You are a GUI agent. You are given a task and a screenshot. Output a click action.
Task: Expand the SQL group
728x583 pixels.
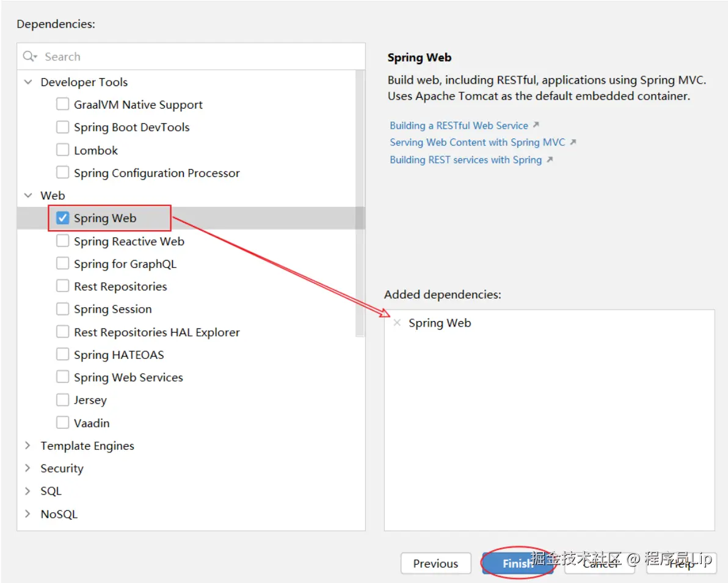[x=28, y=491]
